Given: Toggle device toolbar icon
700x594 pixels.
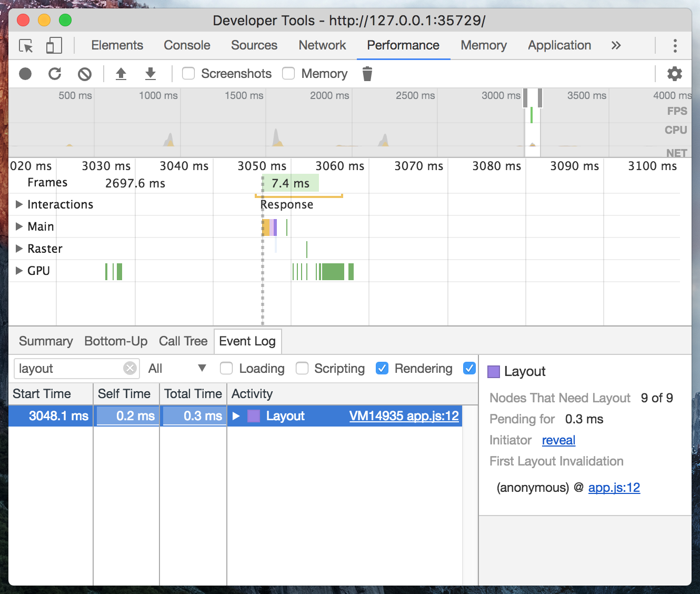Looking at the screenshot, I should (x=54, y=46).
